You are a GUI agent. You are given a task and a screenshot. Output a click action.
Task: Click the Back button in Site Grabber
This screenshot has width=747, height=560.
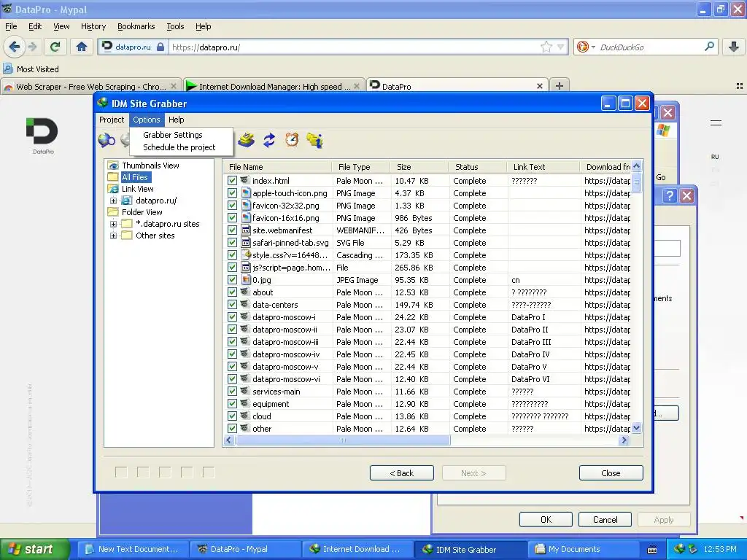(x=402, y=472)
